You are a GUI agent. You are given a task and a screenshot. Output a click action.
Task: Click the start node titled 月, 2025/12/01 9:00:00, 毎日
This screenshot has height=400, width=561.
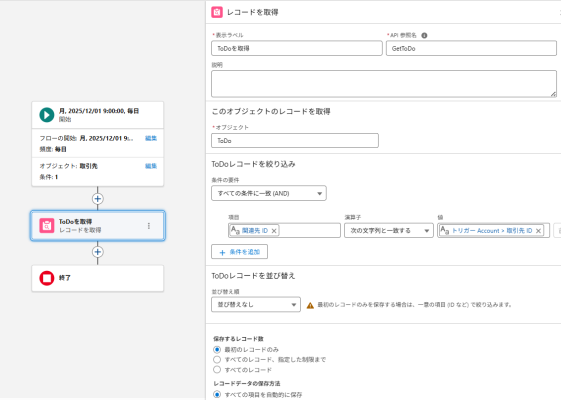coord(98,115)
